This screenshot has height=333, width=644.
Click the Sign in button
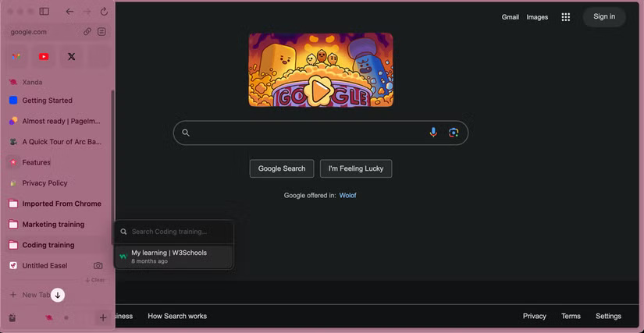(604, 17)
